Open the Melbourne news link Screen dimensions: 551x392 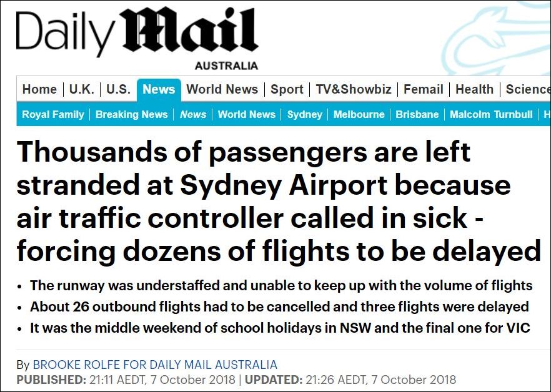click(359, 114)
